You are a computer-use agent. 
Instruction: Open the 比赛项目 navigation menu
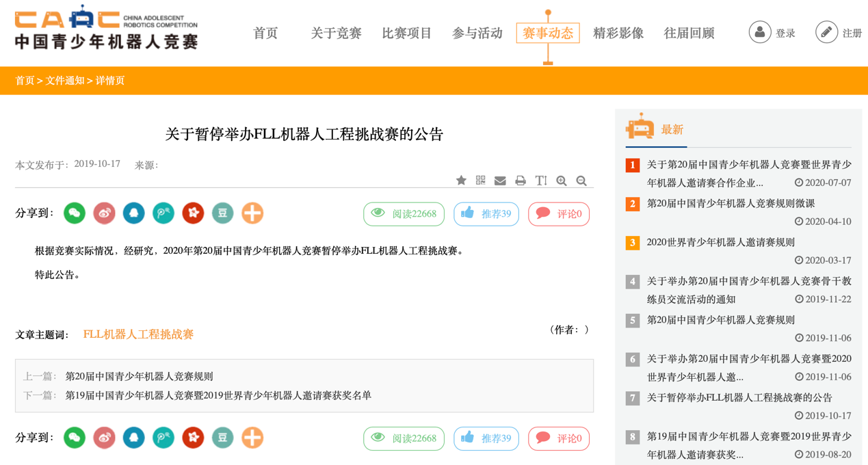(407, 33)
